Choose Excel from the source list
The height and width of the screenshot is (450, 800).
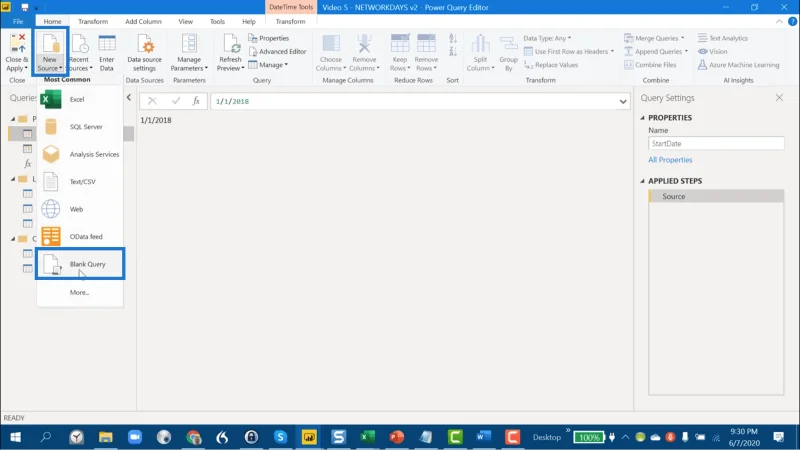[80, 99]
